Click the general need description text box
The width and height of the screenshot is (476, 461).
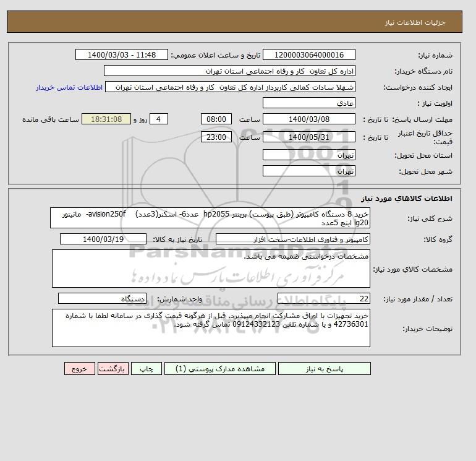coord(210,218)
